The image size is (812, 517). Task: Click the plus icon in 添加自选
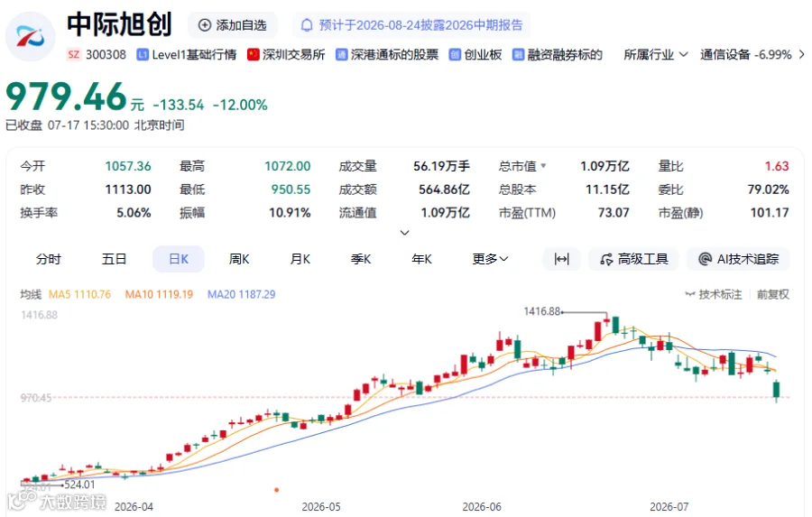point(205,25)
